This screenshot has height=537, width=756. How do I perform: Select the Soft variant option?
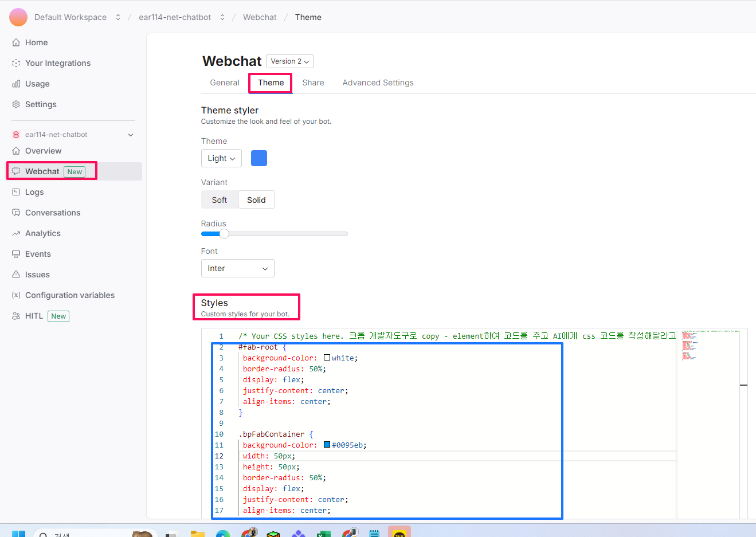(220, 199)
